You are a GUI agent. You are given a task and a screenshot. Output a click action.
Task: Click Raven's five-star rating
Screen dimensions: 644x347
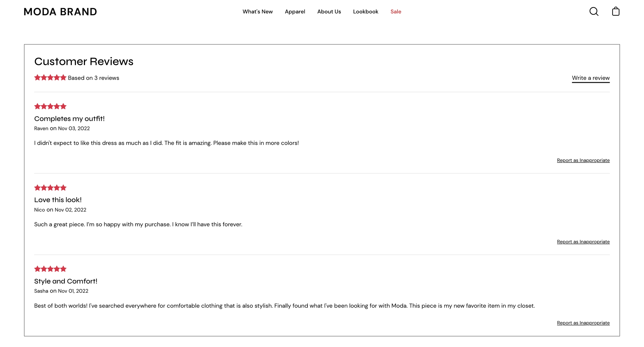[50, 106]
